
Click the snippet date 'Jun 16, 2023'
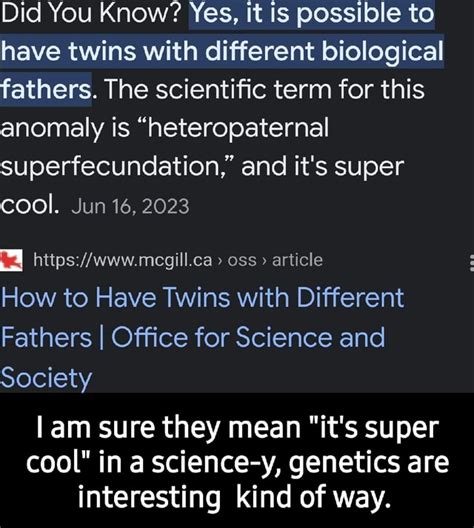tap(130, 206)
